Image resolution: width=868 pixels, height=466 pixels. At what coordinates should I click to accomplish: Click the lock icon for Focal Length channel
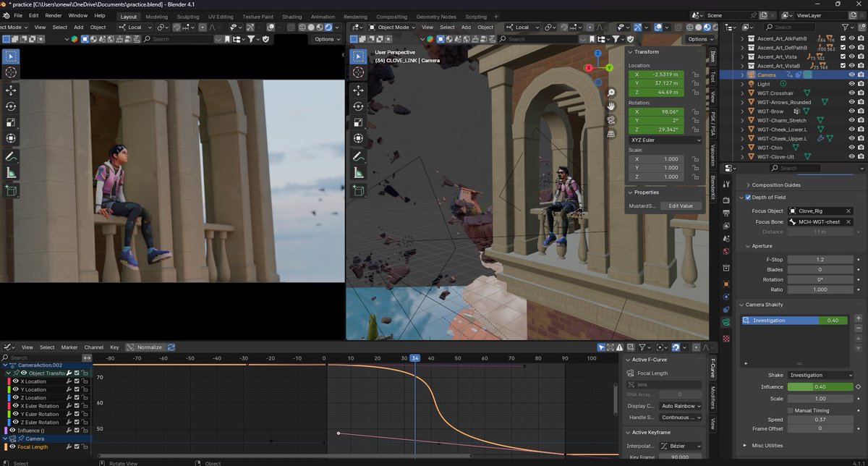tap(84, 447)
